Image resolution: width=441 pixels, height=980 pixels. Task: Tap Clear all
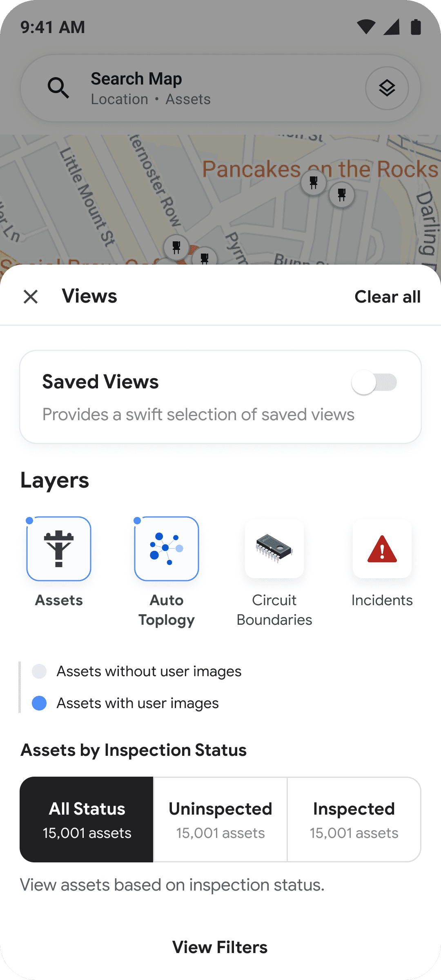(388, 297)
